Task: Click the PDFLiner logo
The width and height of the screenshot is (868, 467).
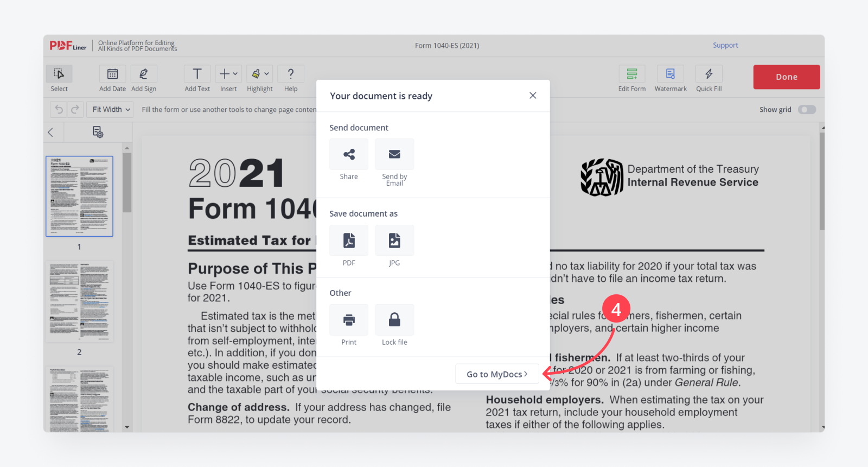Action: 68,46
